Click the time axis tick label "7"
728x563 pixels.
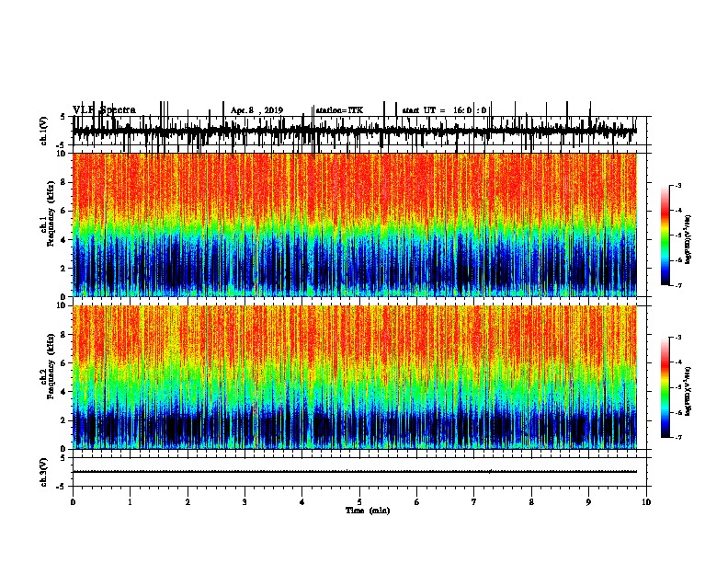(474, 502)
